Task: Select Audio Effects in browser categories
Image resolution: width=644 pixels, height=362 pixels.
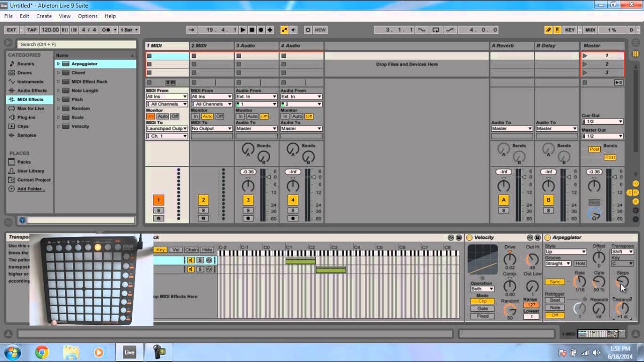Action: click(32, 90)
